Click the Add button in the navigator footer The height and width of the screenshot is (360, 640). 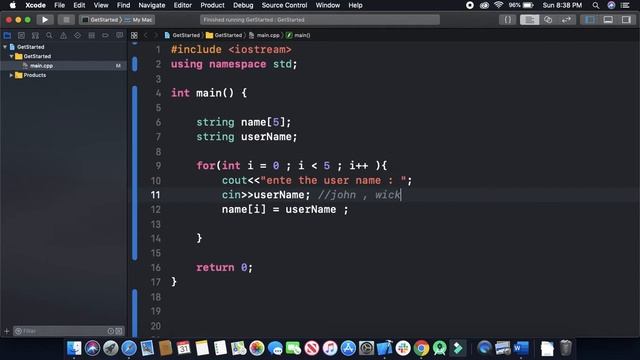(x=6, y=331)
